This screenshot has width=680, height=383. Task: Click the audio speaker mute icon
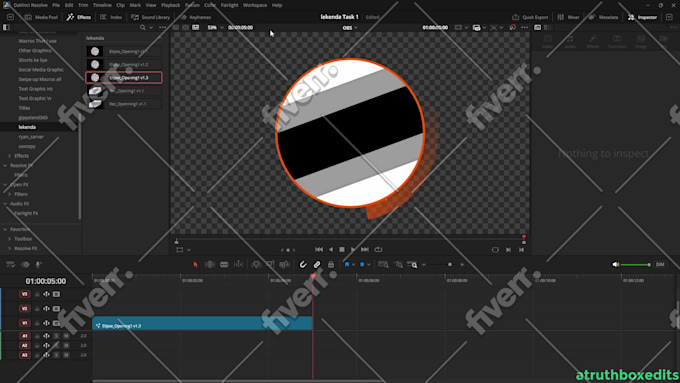tap(615, 264)
